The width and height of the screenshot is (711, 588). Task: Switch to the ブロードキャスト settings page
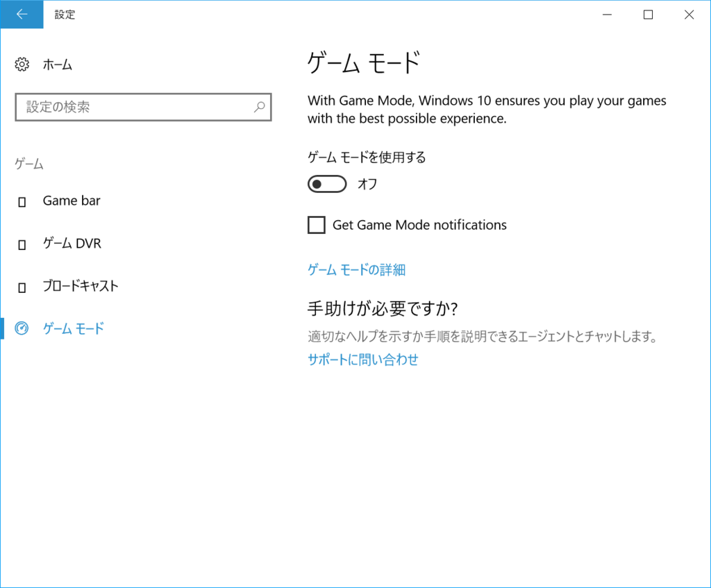point(78,286)
